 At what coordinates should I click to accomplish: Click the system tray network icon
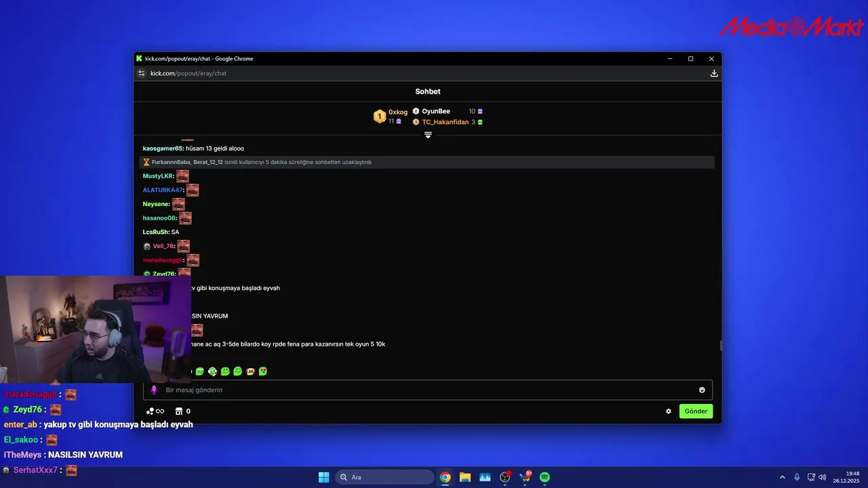coord(811,477)
